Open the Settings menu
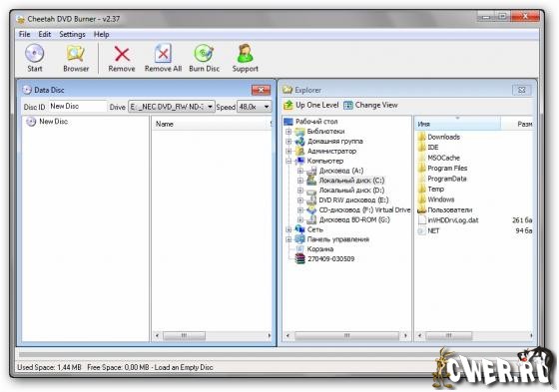 (x=72, y=34)
